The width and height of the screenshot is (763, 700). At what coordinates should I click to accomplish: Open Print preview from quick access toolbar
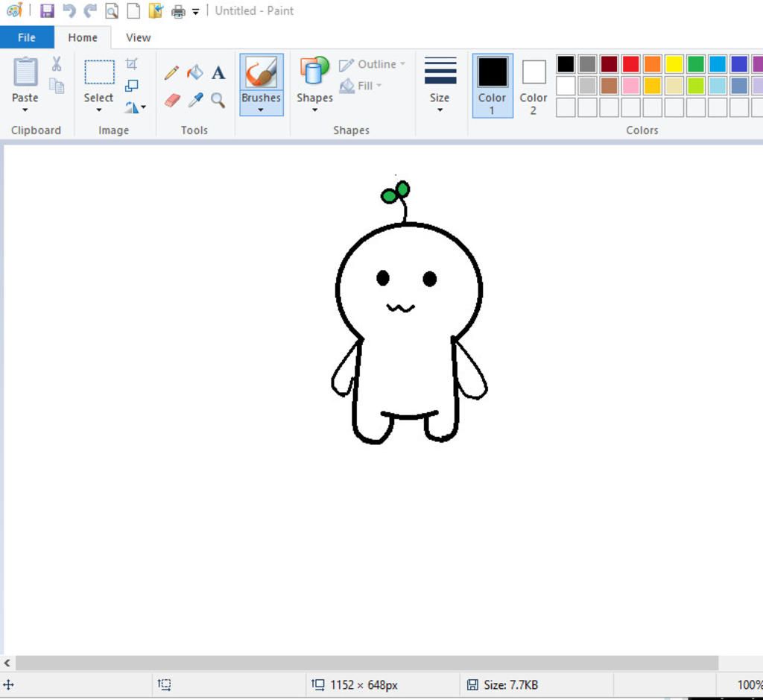(x=112, y=10)
